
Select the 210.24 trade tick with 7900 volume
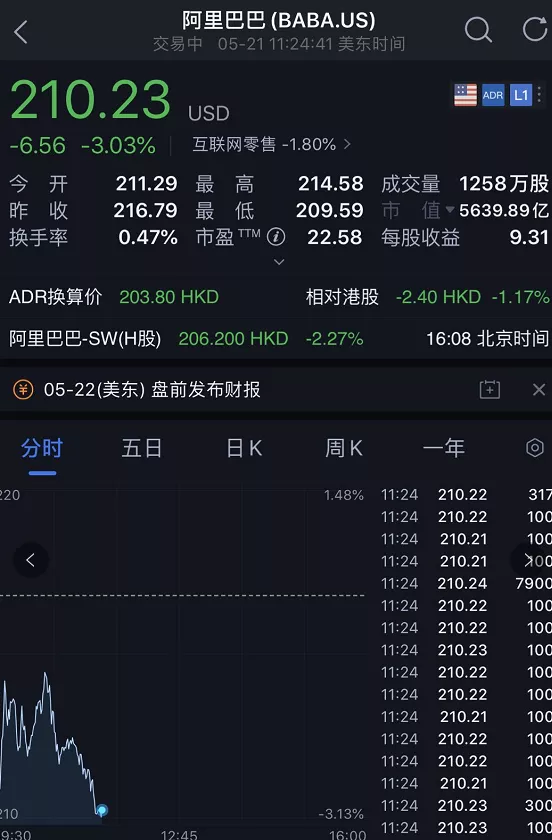(466, 583)
